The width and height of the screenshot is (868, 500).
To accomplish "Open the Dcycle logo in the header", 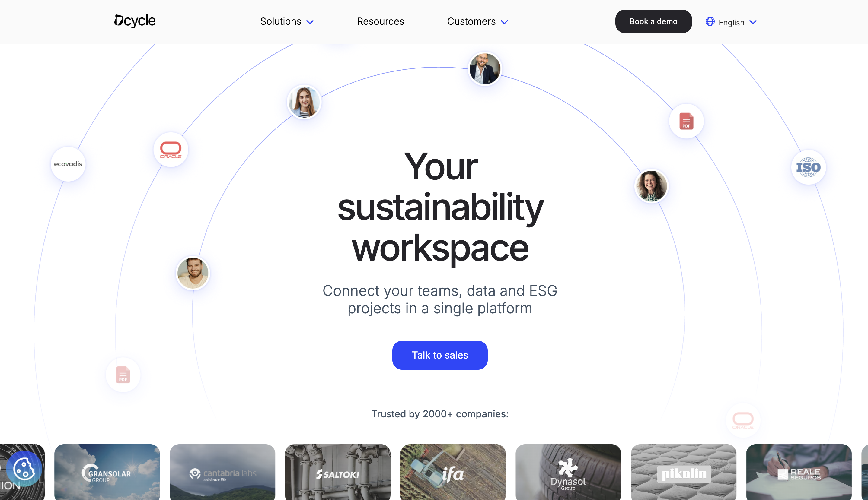I will (134, 21).
